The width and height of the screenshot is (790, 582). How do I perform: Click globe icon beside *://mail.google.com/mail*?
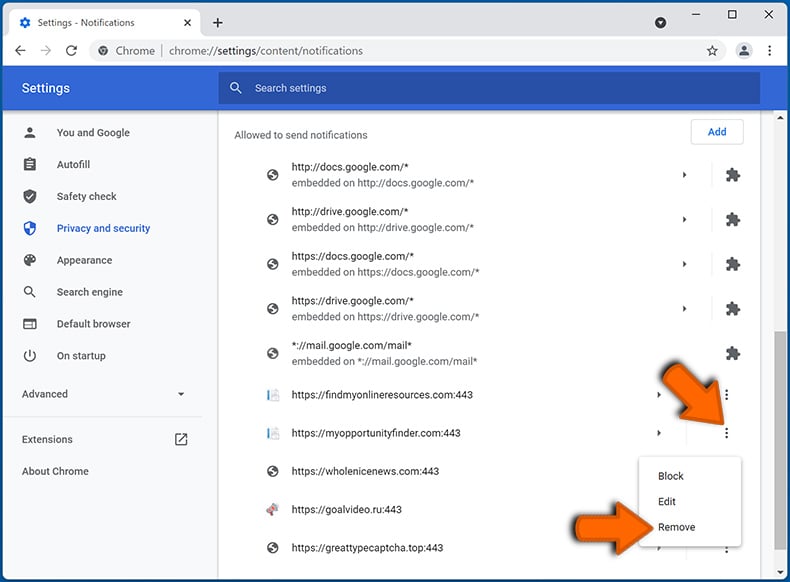coord(273,353)
